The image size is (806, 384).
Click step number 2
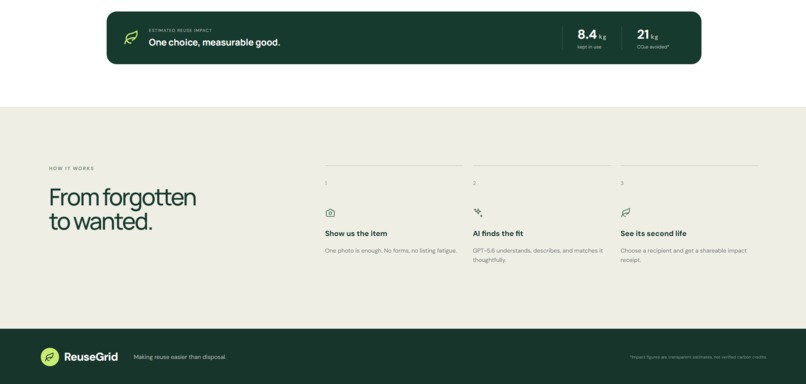coord(474,183)
